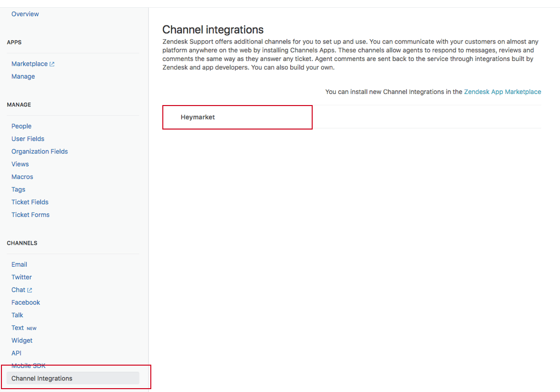Select Organization Fields link

[x=39, y=151]
